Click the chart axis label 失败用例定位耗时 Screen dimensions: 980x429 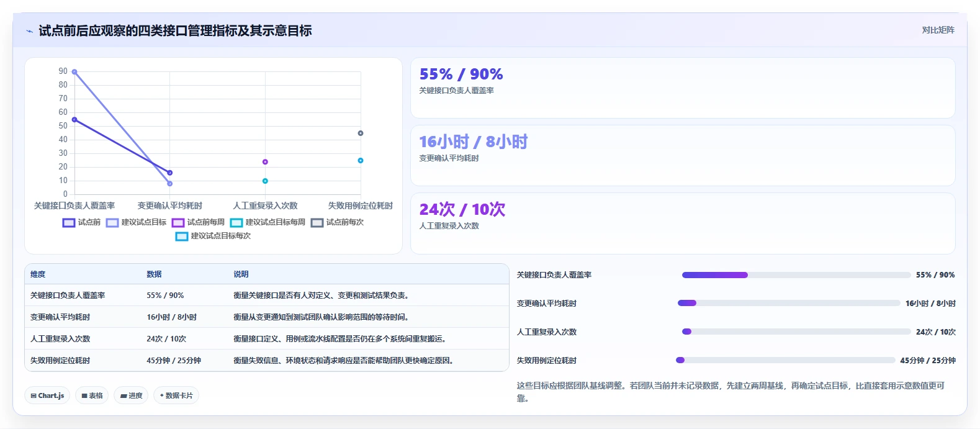[361, 205]
